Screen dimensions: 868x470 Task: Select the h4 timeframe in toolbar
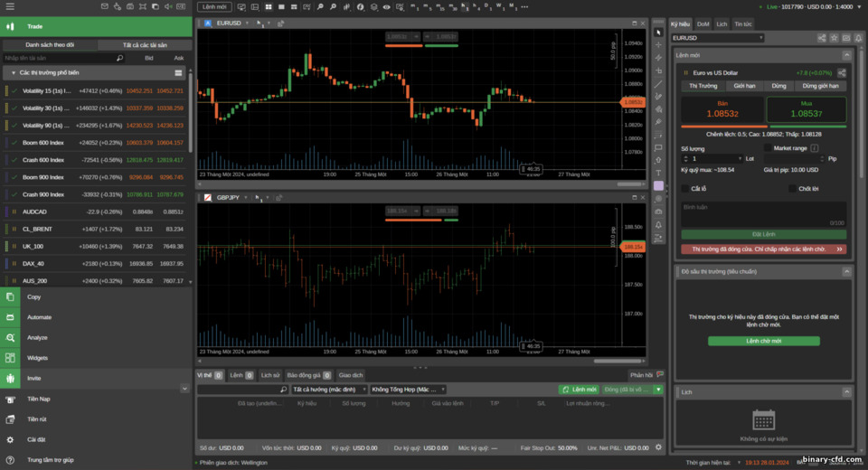476,6
